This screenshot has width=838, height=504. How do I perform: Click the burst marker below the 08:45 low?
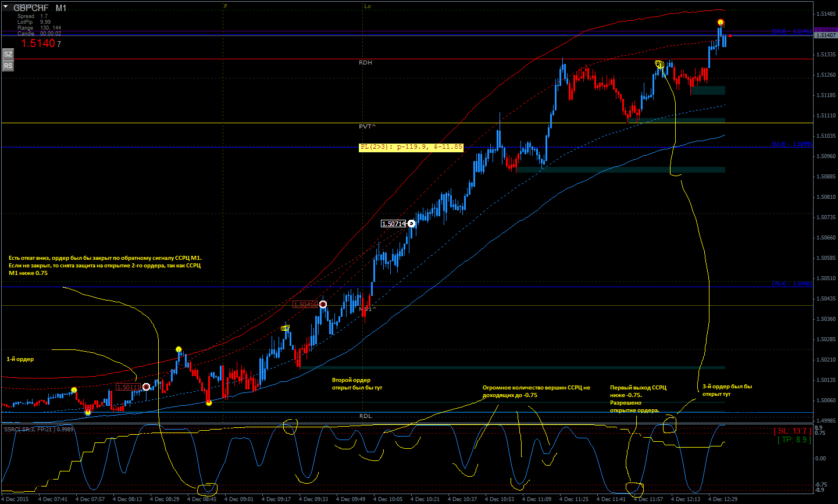209,403
